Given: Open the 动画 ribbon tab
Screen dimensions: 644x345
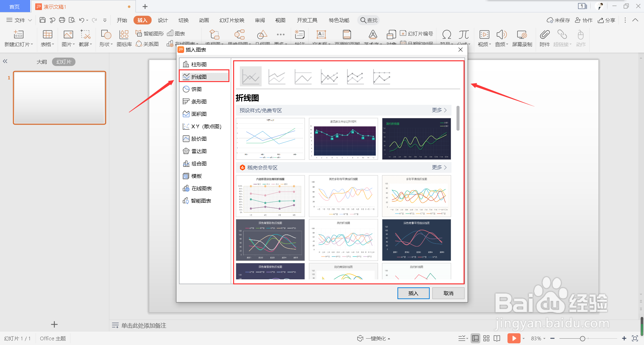Looking at the screenshot, I should [204, 20].
